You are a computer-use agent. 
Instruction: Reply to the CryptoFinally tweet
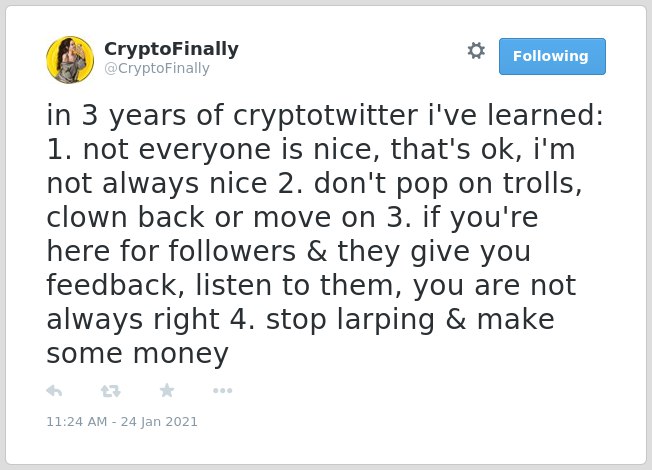(54, 391)
